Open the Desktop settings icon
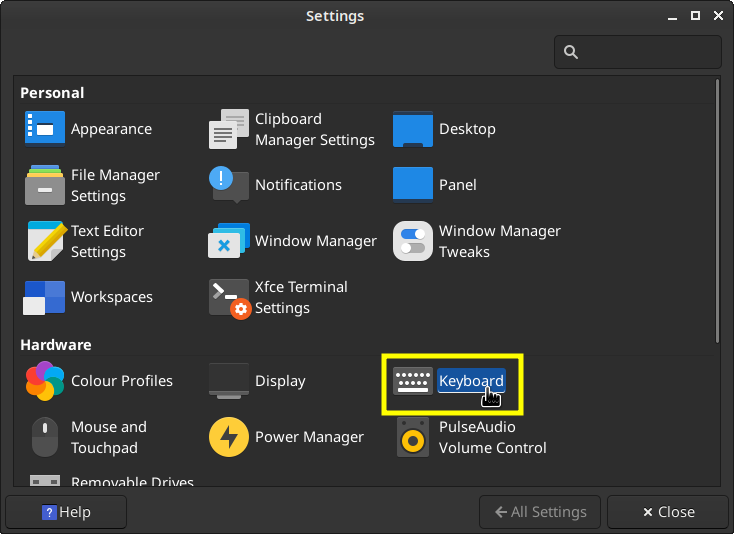This screenshot has height=534, width=734. (413, 129)
